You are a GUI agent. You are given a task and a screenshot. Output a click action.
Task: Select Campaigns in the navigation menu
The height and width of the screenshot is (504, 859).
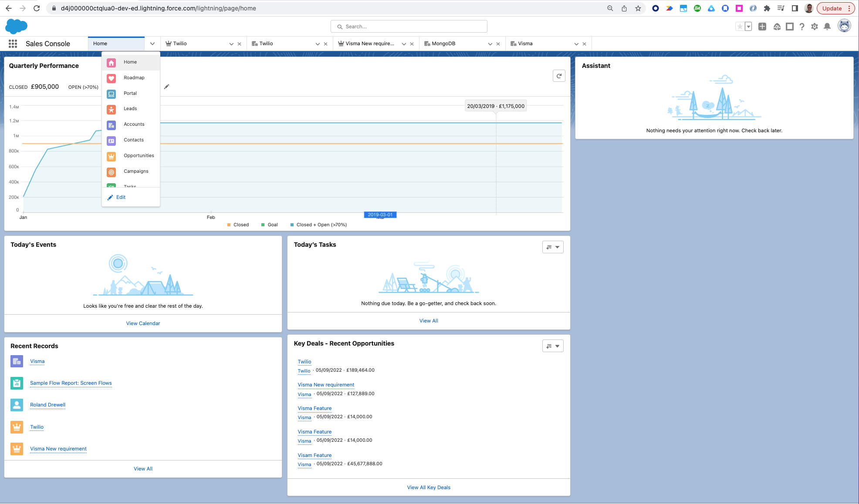click(131, 171)
